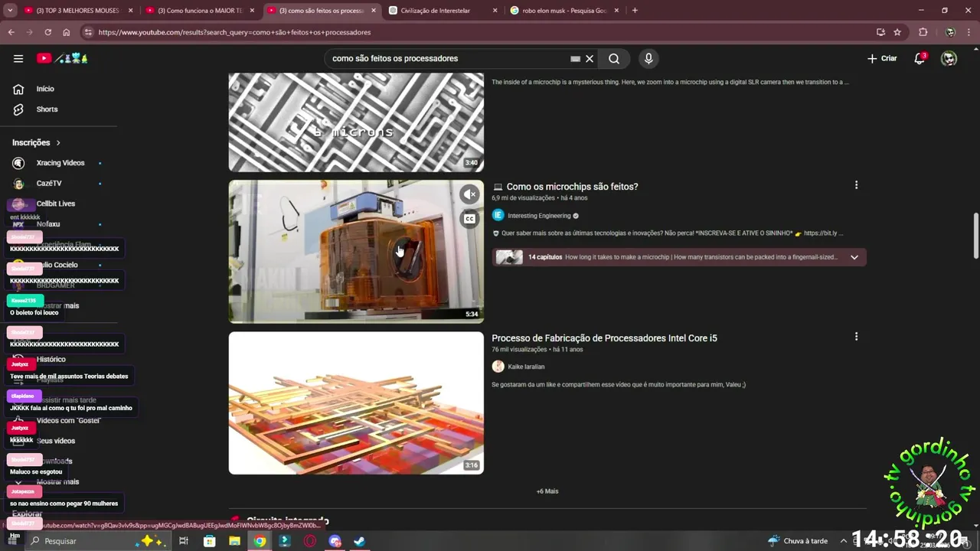Viewport: 980px width, 551px height.
Task: Open the notifications bell
Action: (920, 58)
